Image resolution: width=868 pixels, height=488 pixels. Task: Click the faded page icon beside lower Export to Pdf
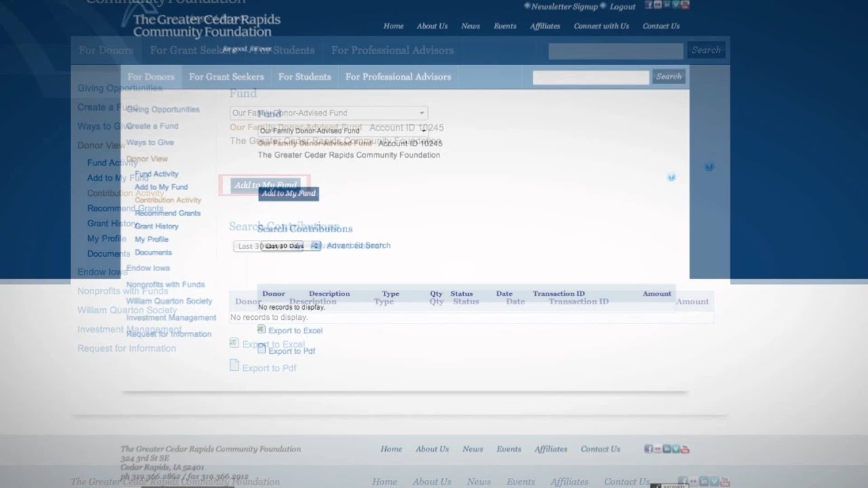point(234,366)
